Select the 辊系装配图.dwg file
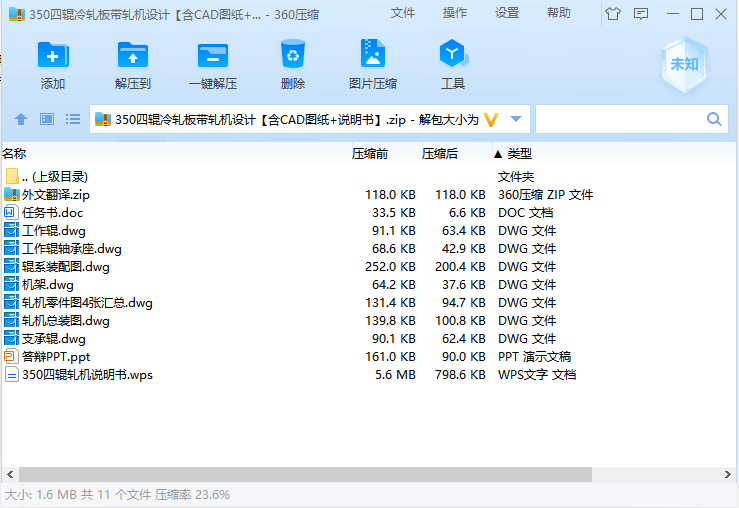Screen dimensions: 739x508 [x=66, y=266]
